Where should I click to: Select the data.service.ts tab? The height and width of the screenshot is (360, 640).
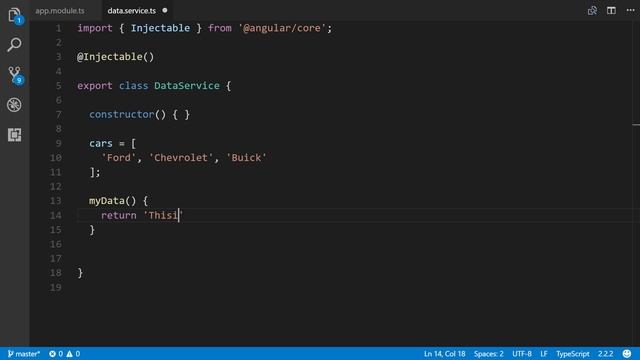click(131, 11)
